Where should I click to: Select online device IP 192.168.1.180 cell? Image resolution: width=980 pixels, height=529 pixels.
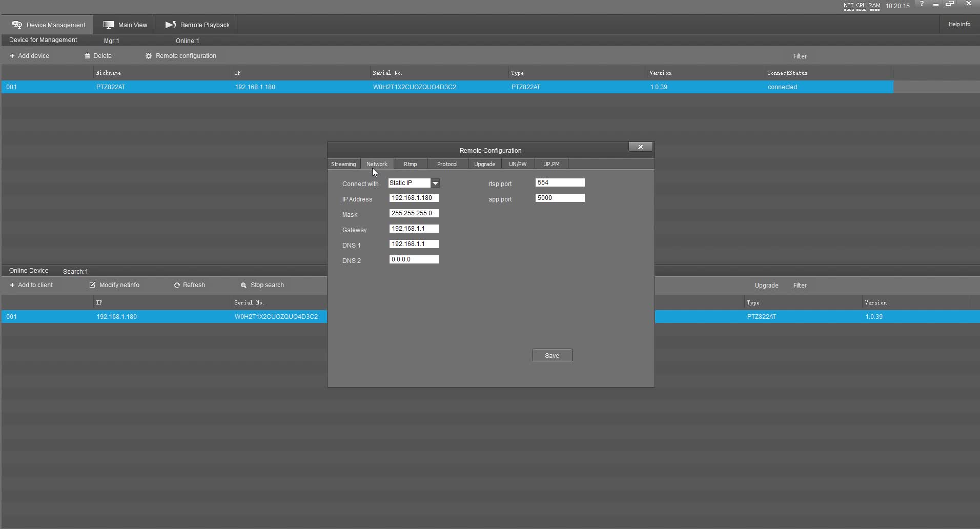click(116, 317)
